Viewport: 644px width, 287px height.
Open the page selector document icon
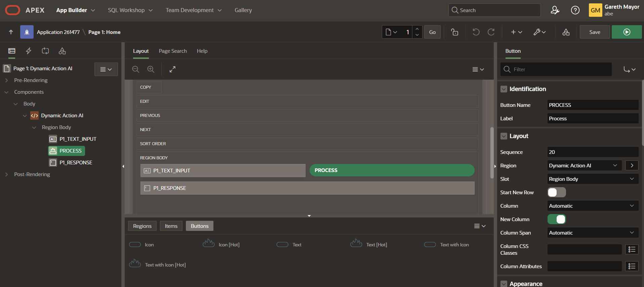coord(392,32)
